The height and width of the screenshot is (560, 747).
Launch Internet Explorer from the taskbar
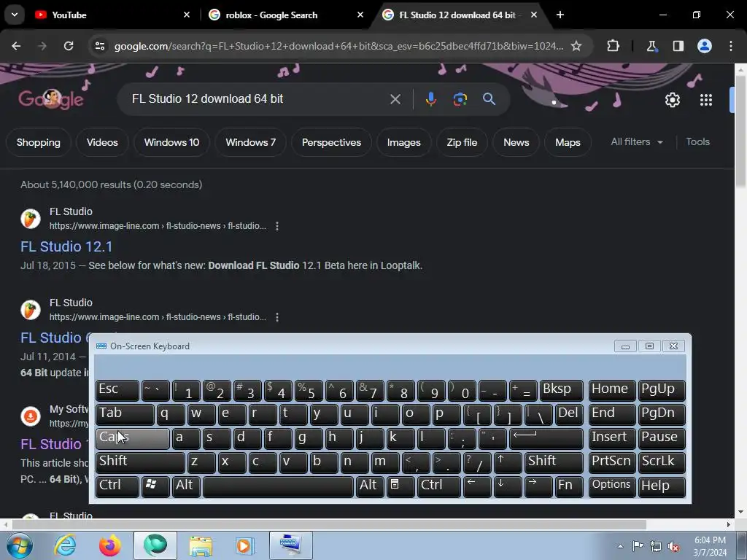click(65, 545)
